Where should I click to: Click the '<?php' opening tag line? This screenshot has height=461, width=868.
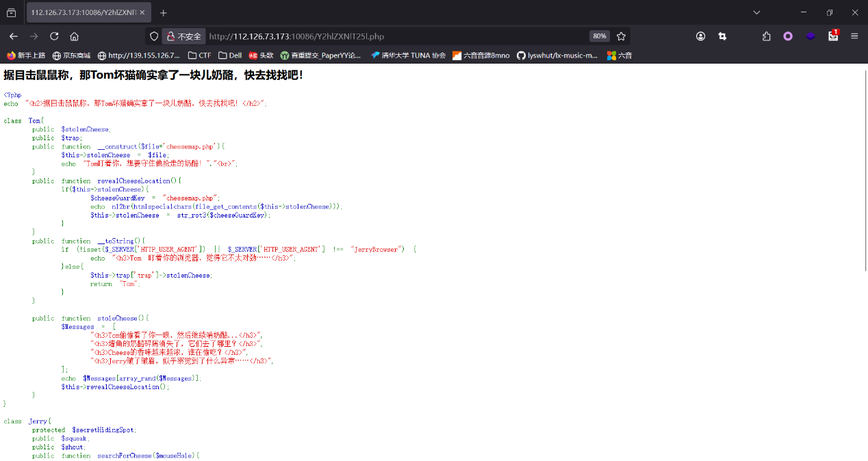[12, 95]
